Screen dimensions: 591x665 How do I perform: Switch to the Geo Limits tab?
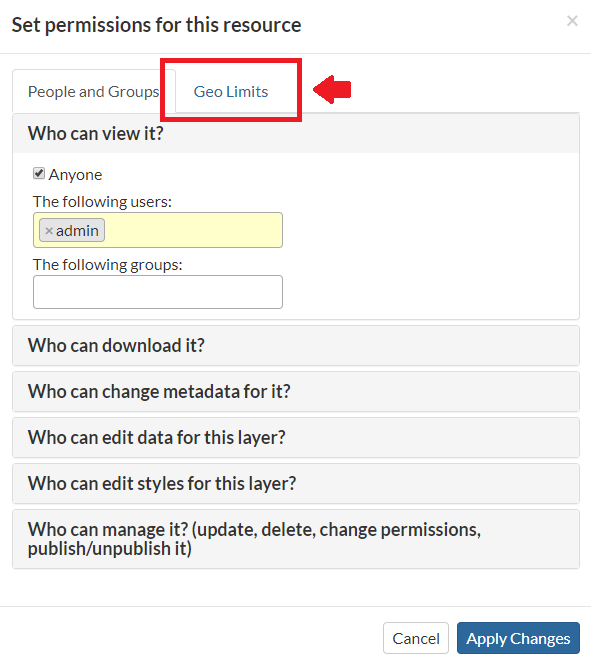point(231,92)
